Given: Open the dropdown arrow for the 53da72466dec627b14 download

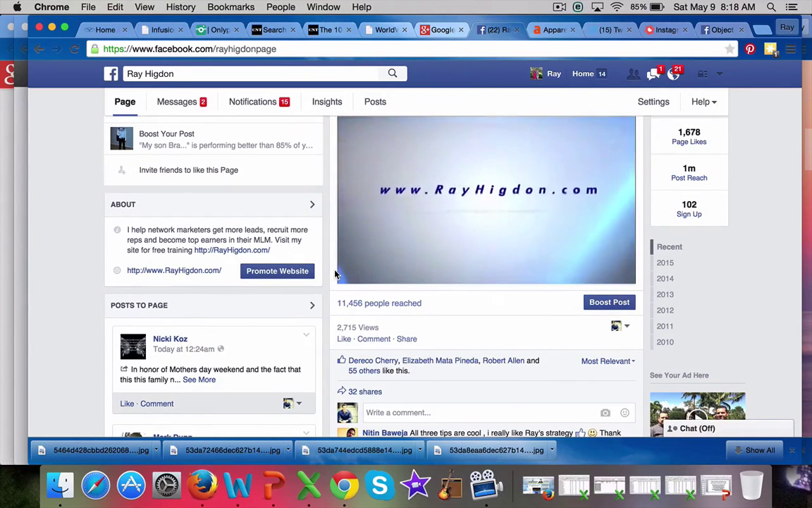Looking at the screenshot, I should (288, 450).
